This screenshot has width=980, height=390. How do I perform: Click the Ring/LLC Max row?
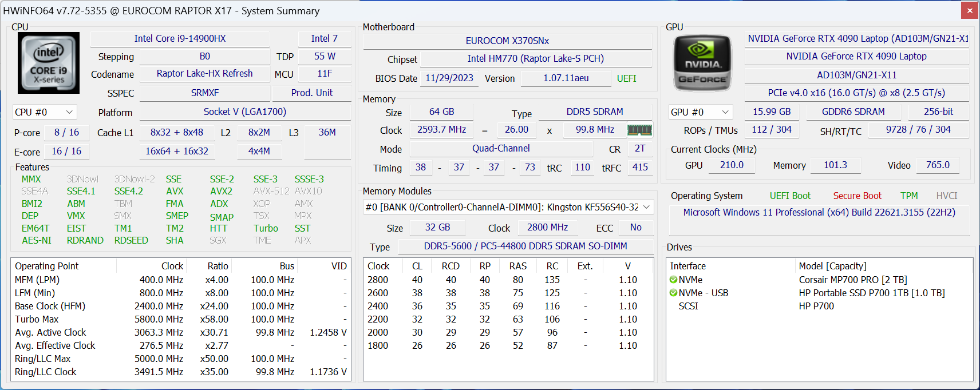181,359
